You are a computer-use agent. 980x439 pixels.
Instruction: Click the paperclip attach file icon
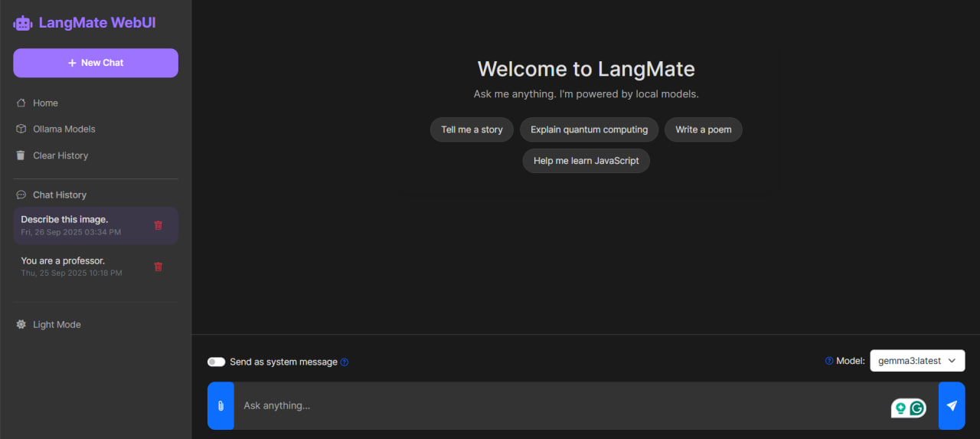(x=220, y=406)
